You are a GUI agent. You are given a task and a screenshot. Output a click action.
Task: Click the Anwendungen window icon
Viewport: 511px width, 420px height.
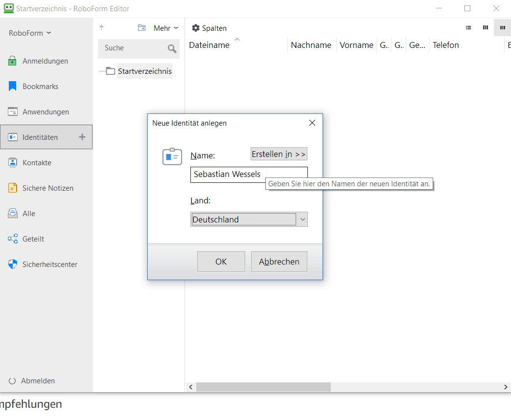point(12,111)
